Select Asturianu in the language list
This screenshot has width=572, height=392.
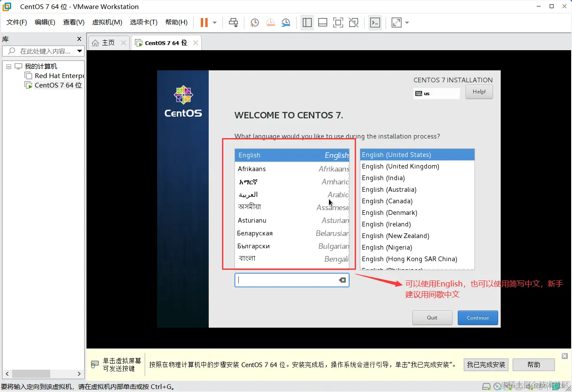click(292, 220)
